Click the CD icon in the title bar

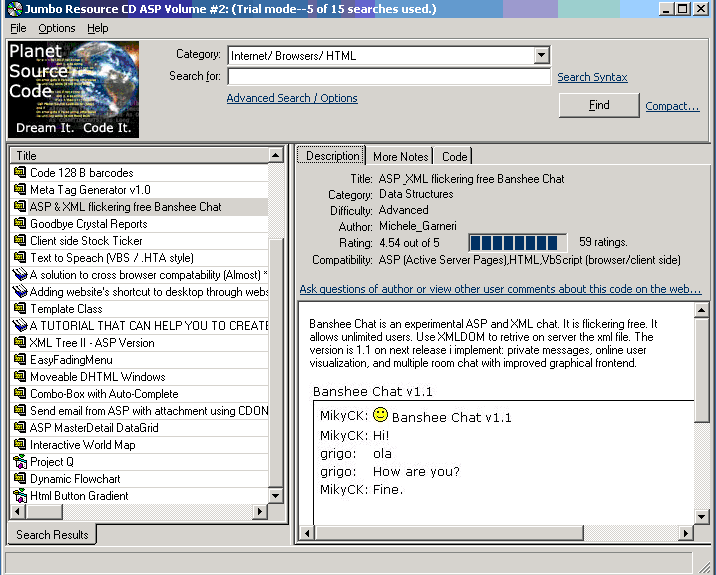[x=15, y=9]
